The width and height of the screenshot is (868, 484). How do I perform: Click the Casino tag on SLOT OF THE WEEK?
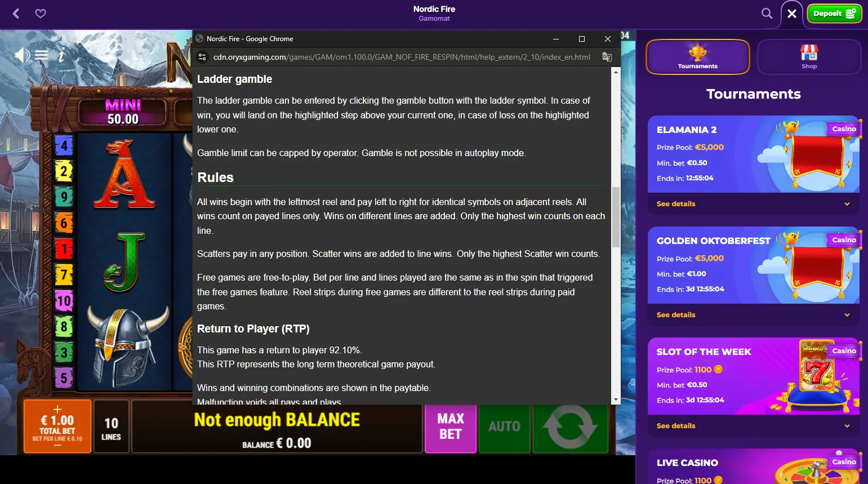tap(844, 351)
